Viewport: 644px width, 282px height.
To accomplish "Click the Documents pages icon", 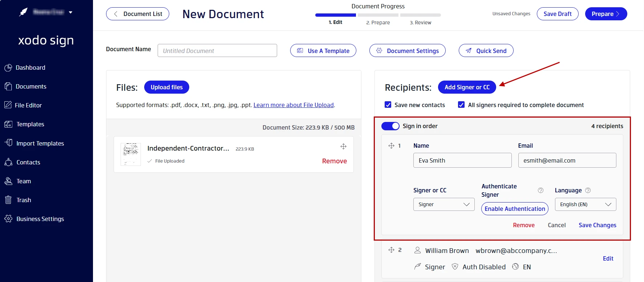I will pyautogui.click(x=8, y=86).
